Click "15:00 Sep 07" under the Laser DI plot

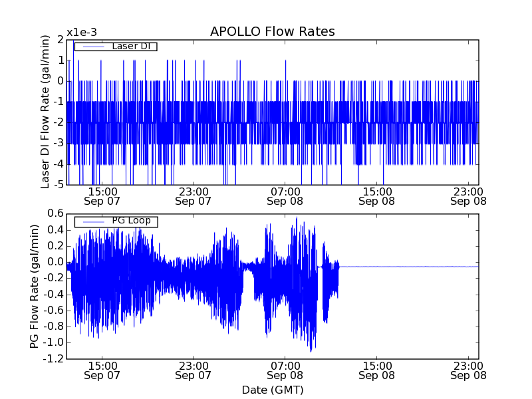click(x=102, y=196)
